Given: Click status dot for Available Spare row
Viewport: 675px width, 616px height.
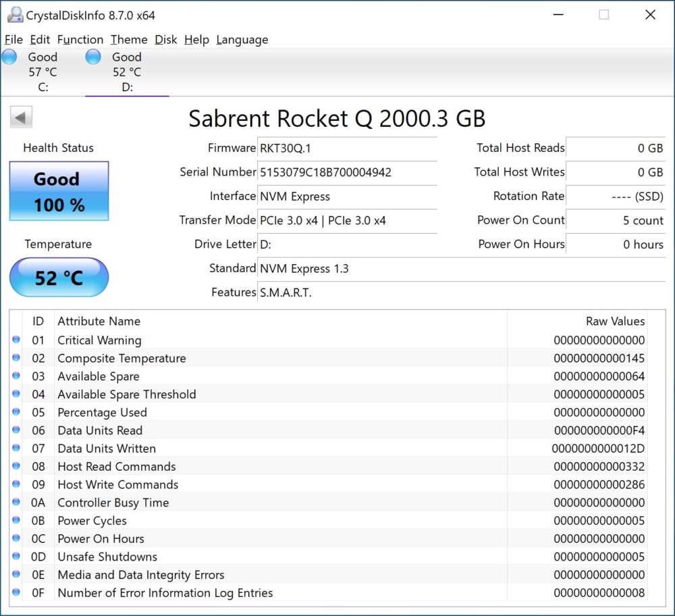Looking at the screenshot, I should click(16, 376).
